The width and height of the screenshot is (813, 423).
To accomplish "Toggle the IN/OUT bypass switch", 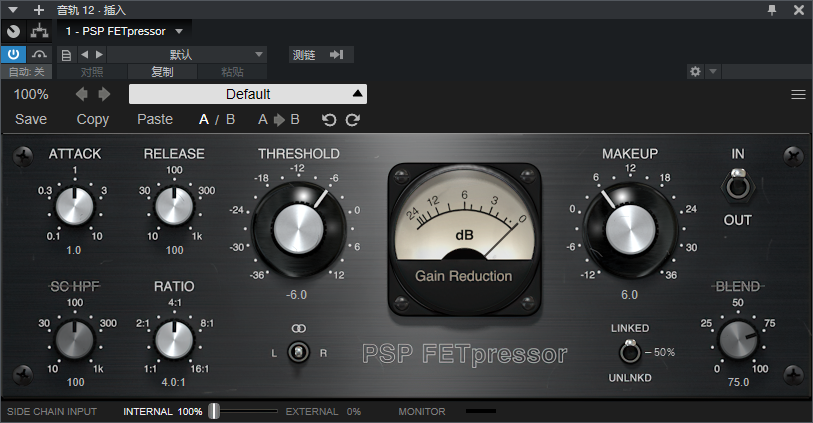I will coord(737,185).
